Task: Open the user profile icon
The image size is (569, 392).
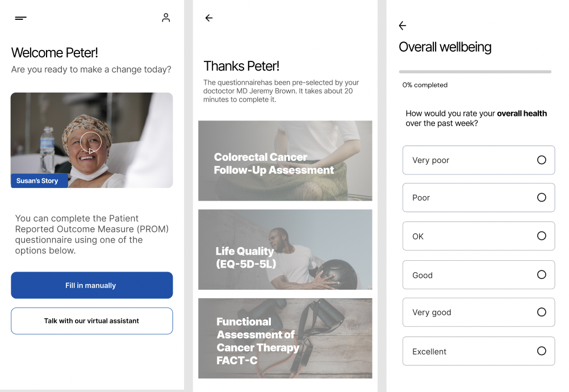Action: [x=166, y=18]
